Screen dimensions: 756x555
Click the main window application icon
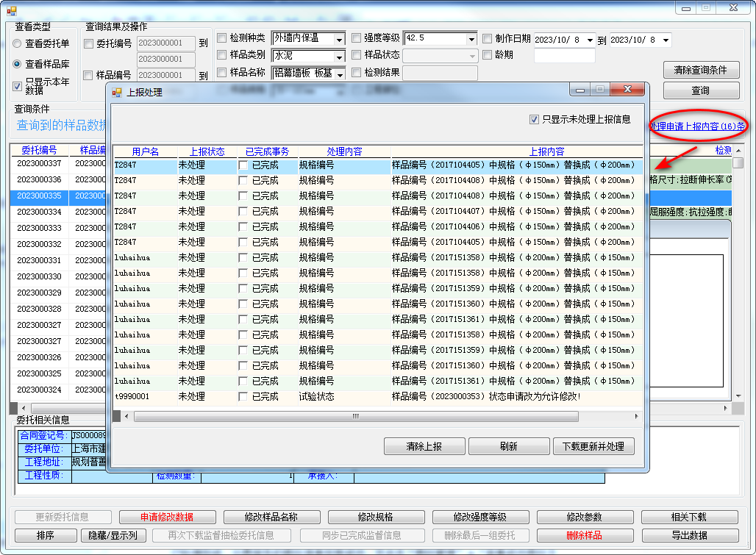click(x=11, y=10)
